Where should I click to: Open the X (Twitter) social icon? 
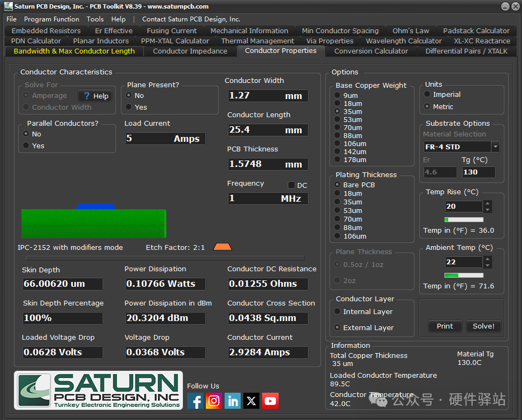pos(251,401)
